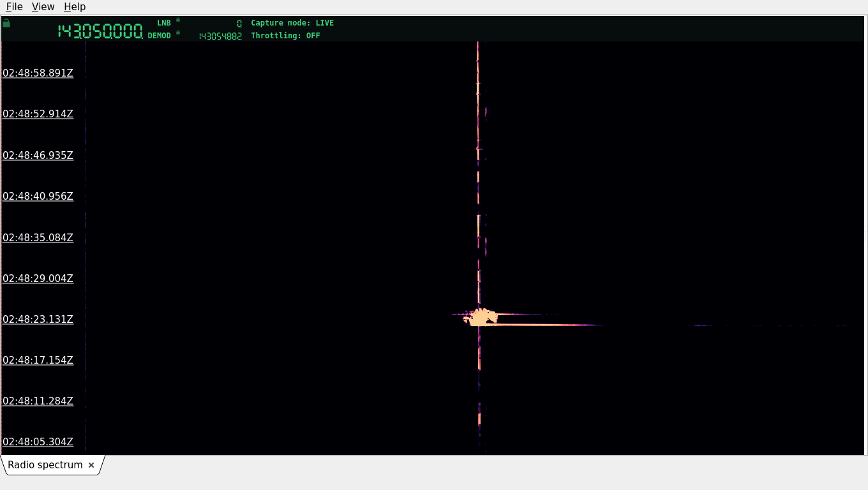Click timestamp 02:48:58.891Z

38,73
